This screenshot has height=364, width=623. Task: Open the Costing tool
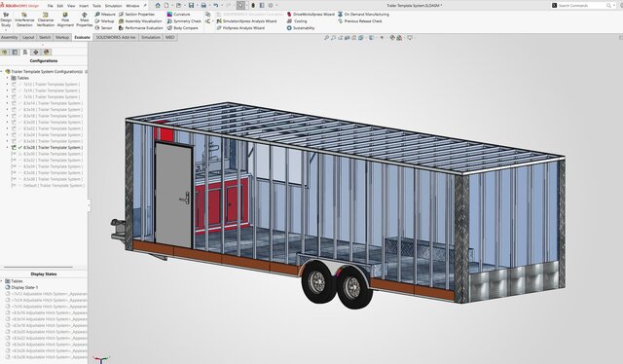pyautogui.click(x=297, y=21)
